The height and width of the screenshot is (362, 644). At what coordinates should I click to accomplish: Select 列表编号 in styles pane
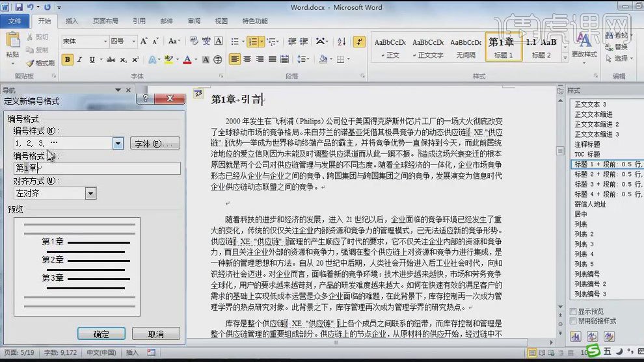pos(587,274)
